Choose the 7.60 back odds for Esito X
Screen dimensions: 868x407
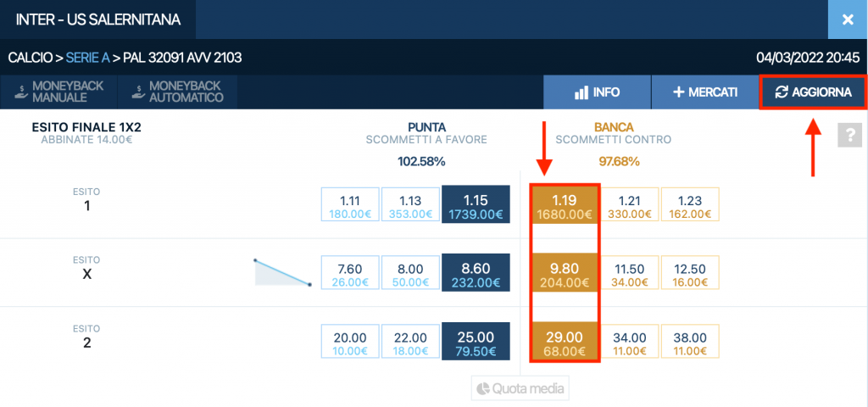(350, 275)
